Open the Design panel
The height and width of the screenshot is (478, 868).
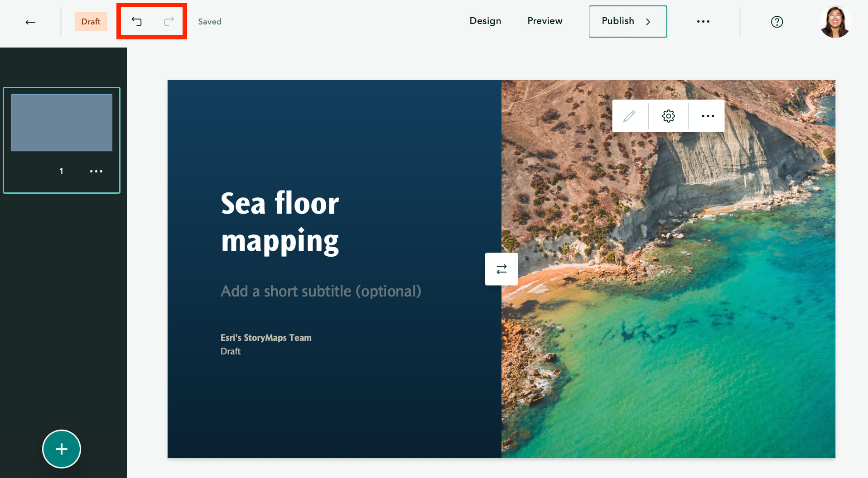click(485, 21)
